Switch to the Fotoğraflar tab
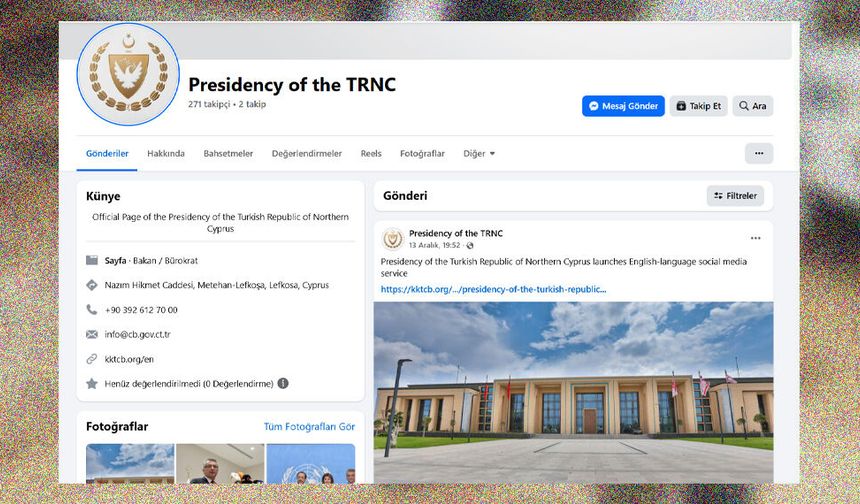The image size is (860, 504). click(x=422, y=154)
